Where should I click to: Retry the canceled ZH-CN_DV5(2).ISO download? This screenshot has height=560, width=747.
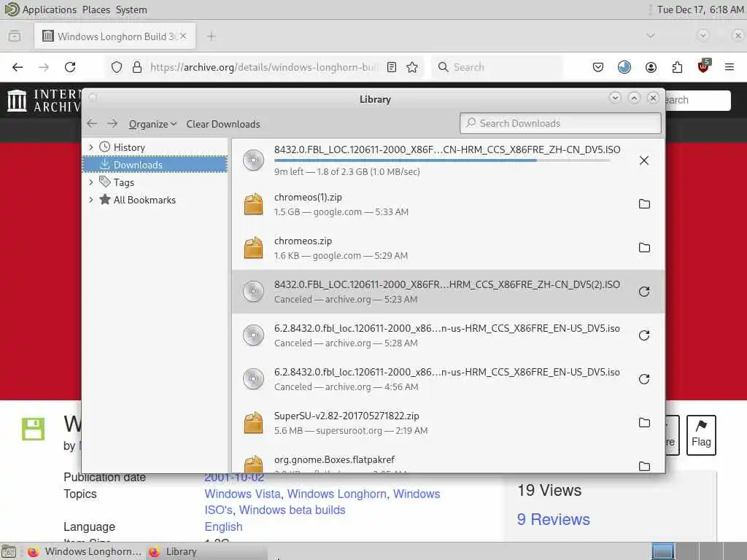click(643, 292)
